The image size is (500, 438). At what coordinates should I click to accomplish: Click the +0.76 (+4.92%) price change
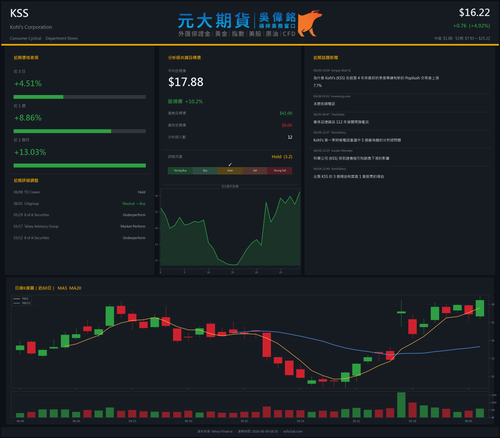[472, 26]
